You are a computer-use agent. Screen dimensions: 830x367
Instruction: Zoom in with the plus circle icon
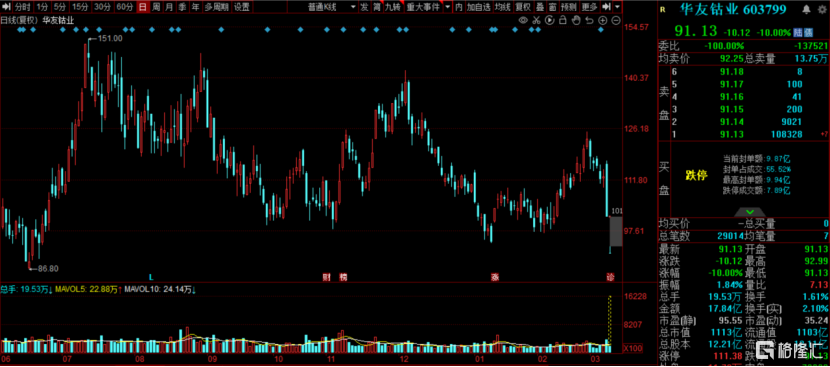603,21
